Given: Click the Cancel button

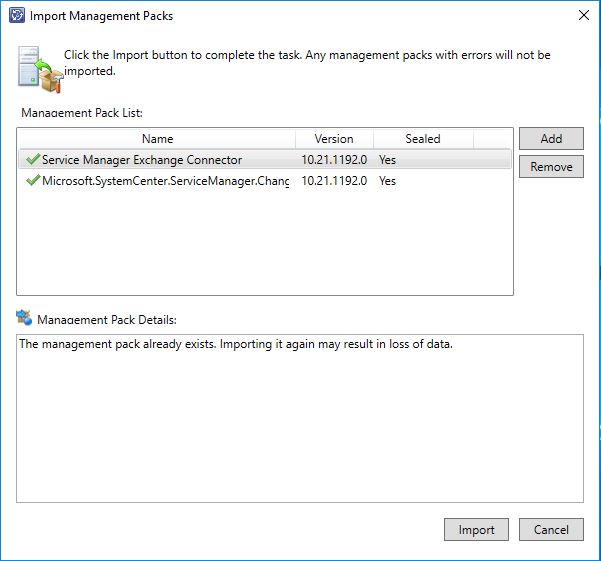Looking at the screenshot, I should [x=551, y=530].
